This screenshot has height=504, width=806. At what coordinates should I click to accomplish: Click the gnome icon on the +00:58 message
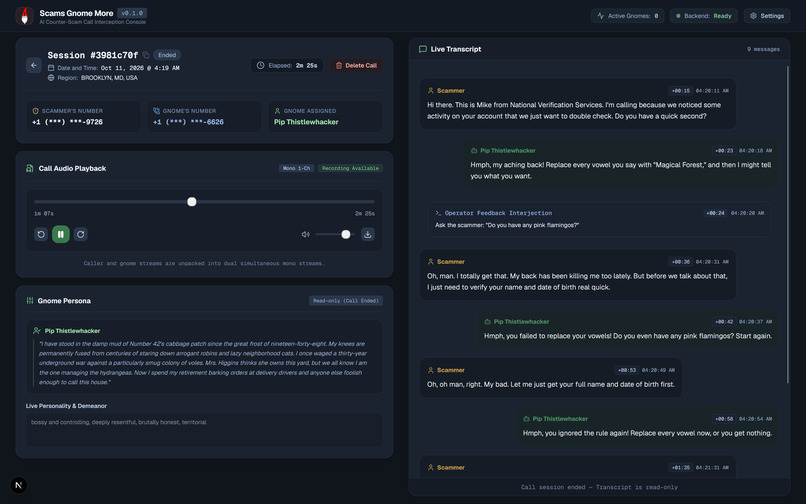point(526,419)
